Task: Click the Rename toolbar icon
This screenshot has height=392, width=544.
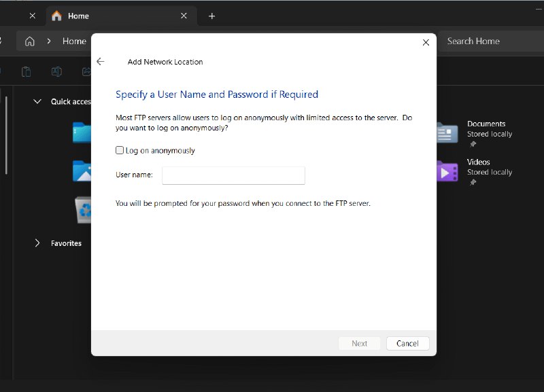Action: coord(56,72)
